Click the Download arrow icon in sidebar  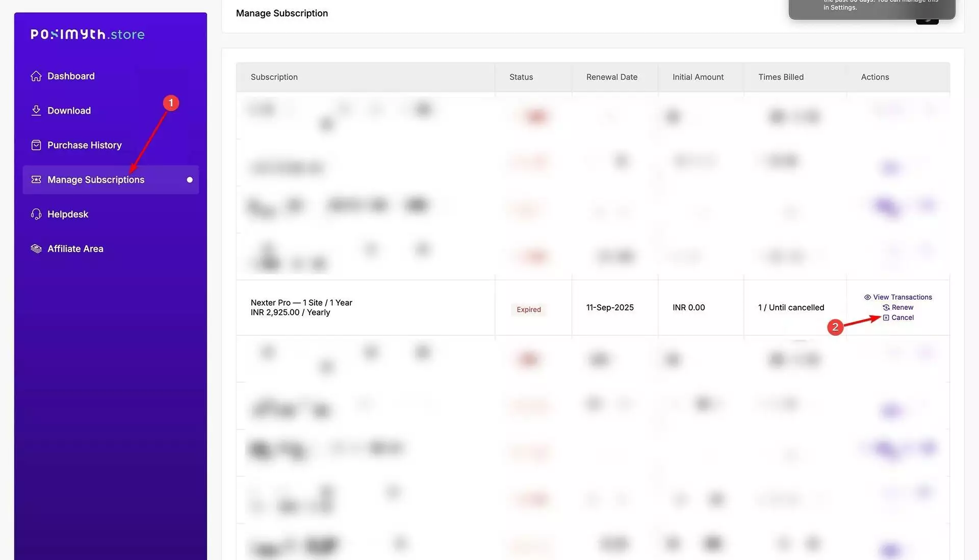click(36, 110)
